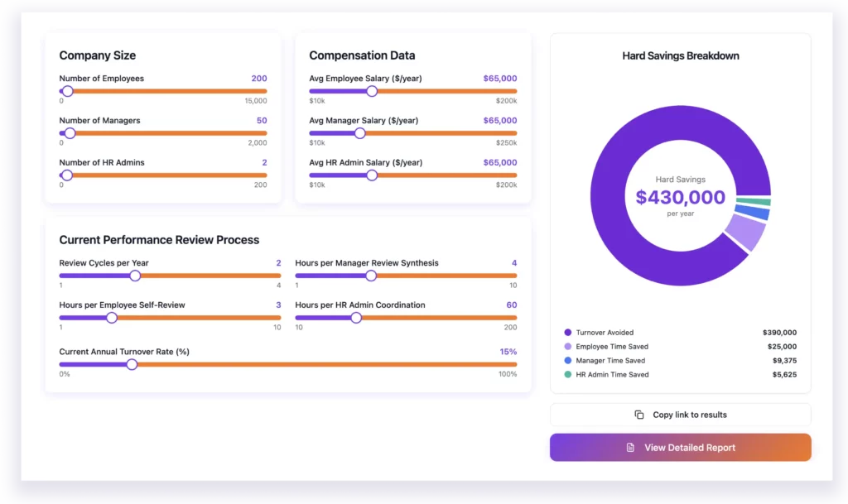848x504 pixels.
Task: Click the copy icon beside Copy link
Action: pos(638,415)
